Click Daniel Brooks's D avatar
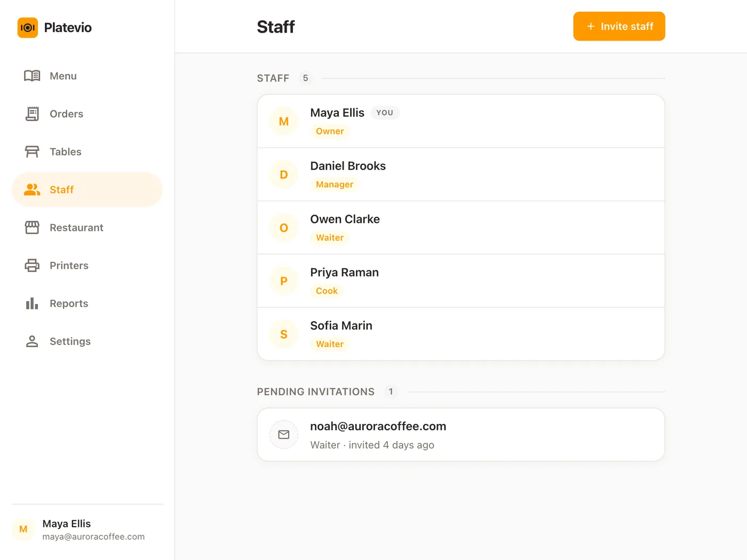 coord(284,174)
